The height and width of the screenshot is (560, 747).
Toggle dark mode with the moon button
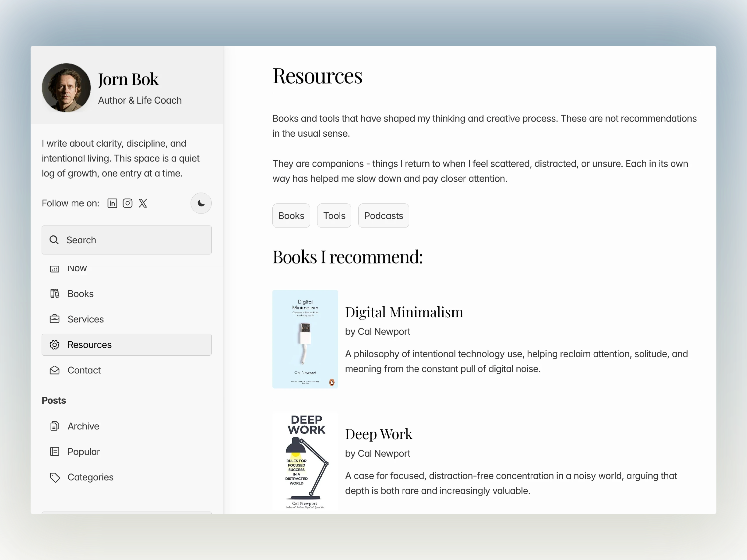coord(201,203)
